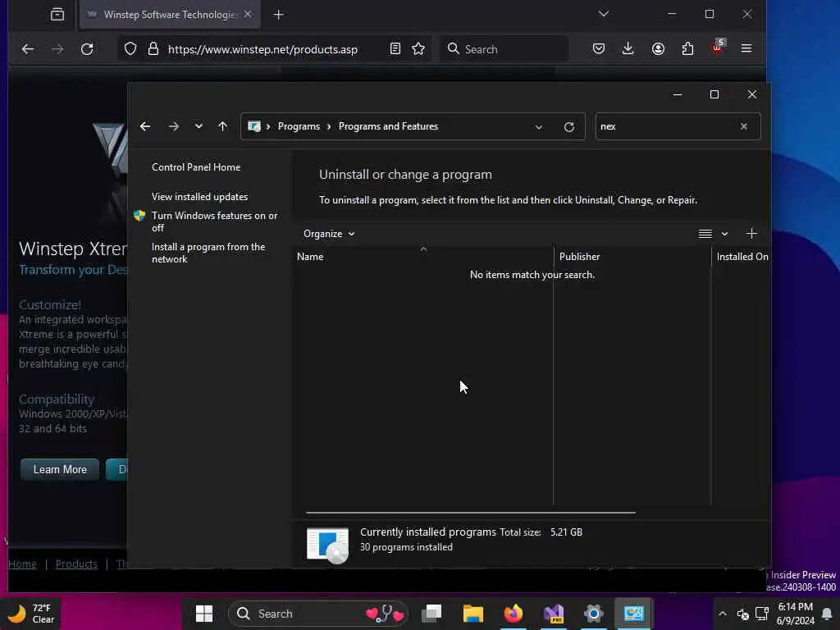Open a new Firefox tab

pyautogui.click(x=279, y=15)
